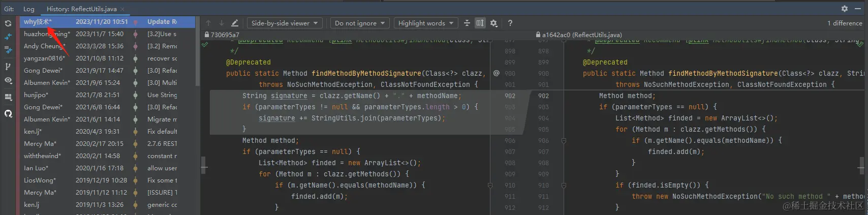Click the lock icon beside 730695a7
The height and width of the screenshot is (215, 868).
tap(207, 35)
